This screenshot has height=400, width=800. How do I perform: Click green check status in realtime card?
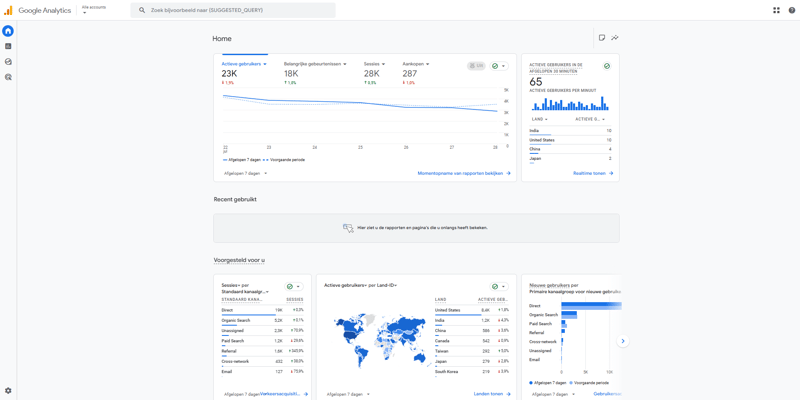[x=607, y=66]
